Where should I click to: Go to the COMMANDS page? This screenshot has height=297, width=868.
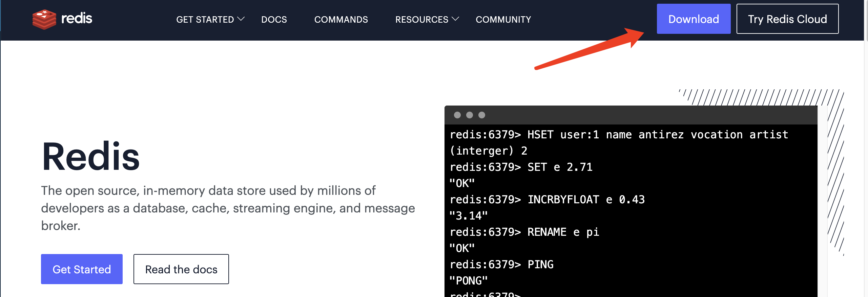[341, 19]
